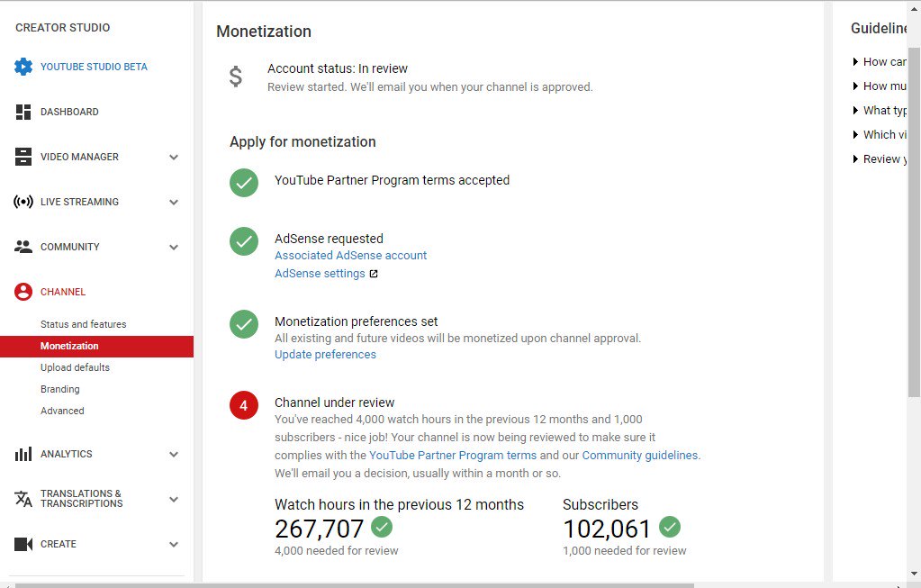The image size is (921, 588).
Task: Expand the 'How mu' guideline triangle
Action: (x=855, y=86)
